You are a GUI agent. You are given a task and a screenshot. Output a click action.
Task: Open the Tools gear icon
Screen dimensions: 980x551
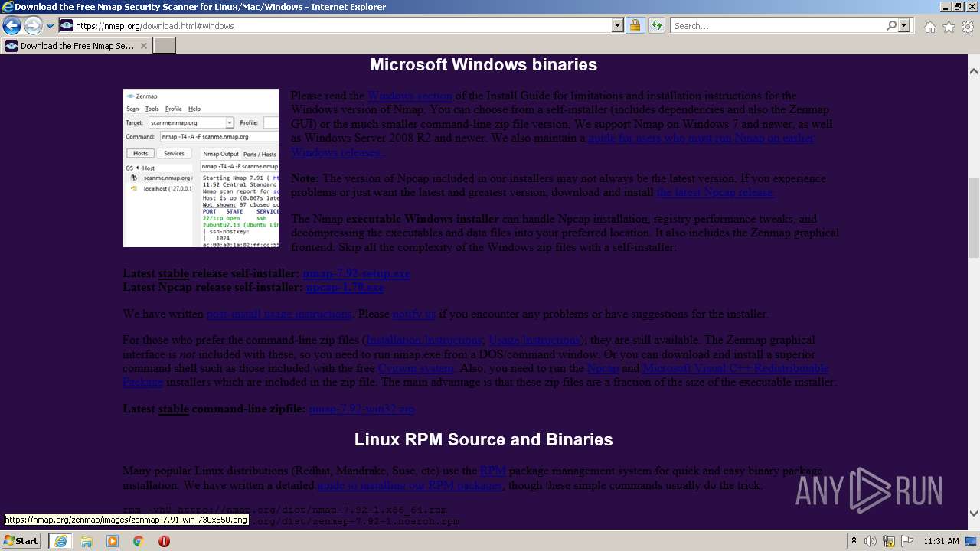coord(968,27)
